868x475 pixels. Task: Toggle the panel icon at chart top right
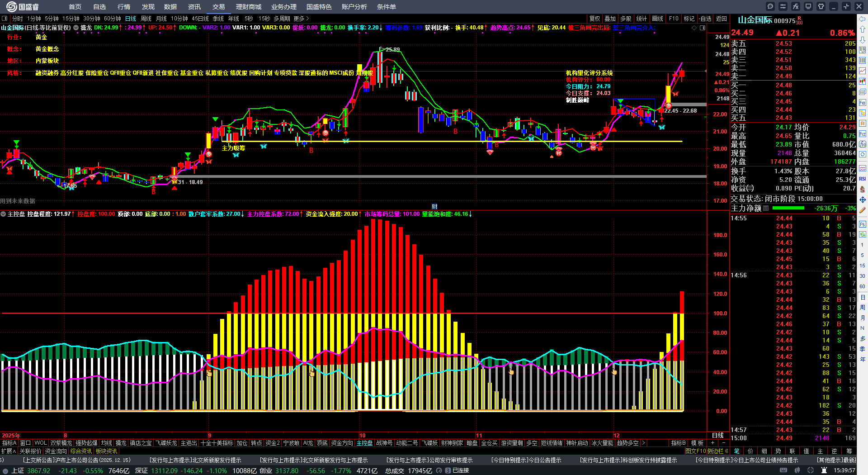coord(703,28)
